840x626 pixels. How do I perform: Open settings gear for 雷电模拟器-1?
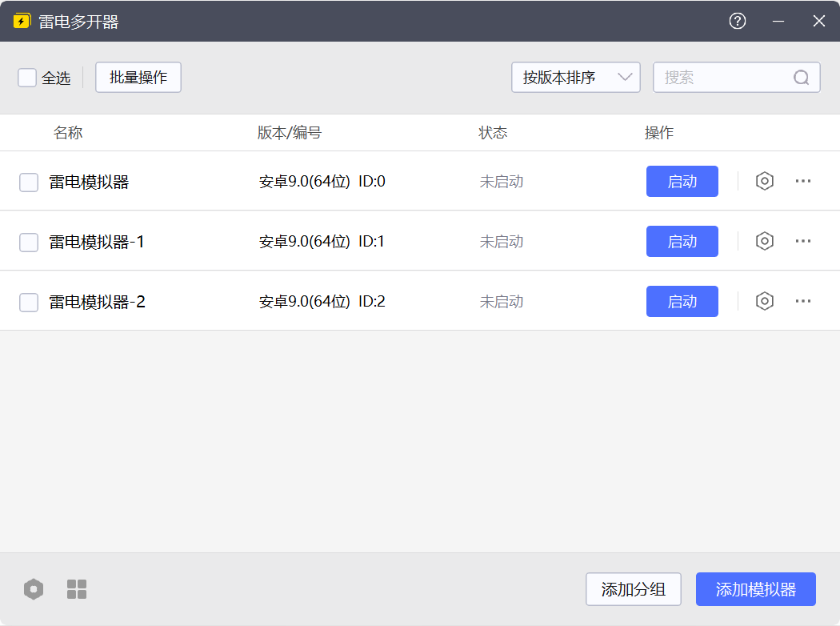[x=765, y=241]
